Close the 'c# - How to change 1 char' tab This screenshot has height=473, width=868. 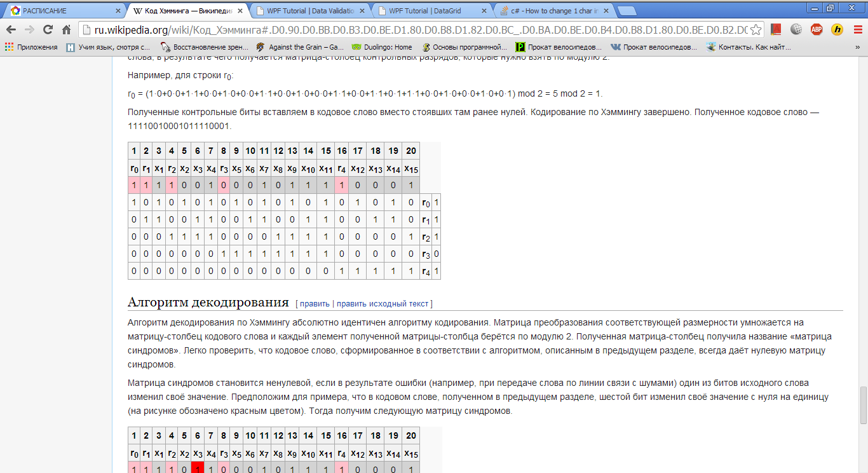tap(606, 11)
